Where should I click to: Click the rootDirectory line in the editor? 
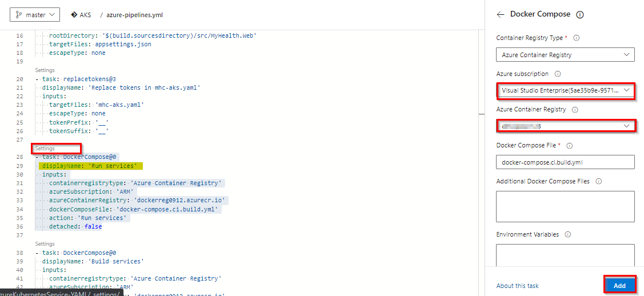(x=153, y=36)
